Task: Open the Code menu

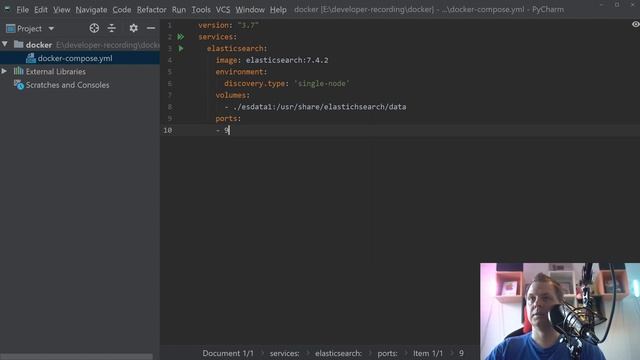Action: point(122,9)
